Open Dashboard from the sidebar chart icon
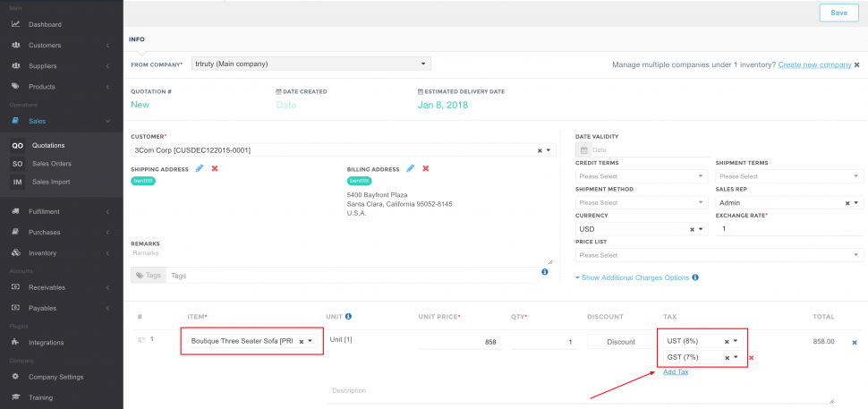 click(x=16, y=24)
